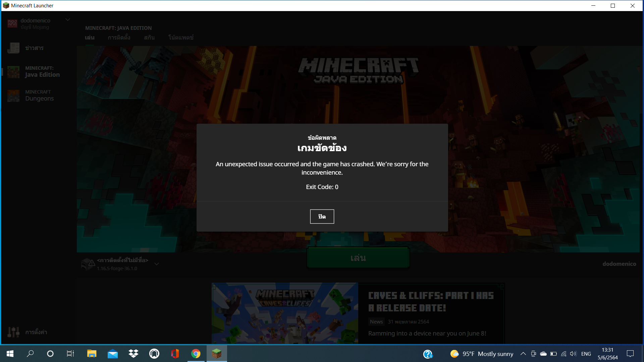644x362 pixels.
Task: Click the OneDrive cloud tray icon
Action: click(543, 354)
